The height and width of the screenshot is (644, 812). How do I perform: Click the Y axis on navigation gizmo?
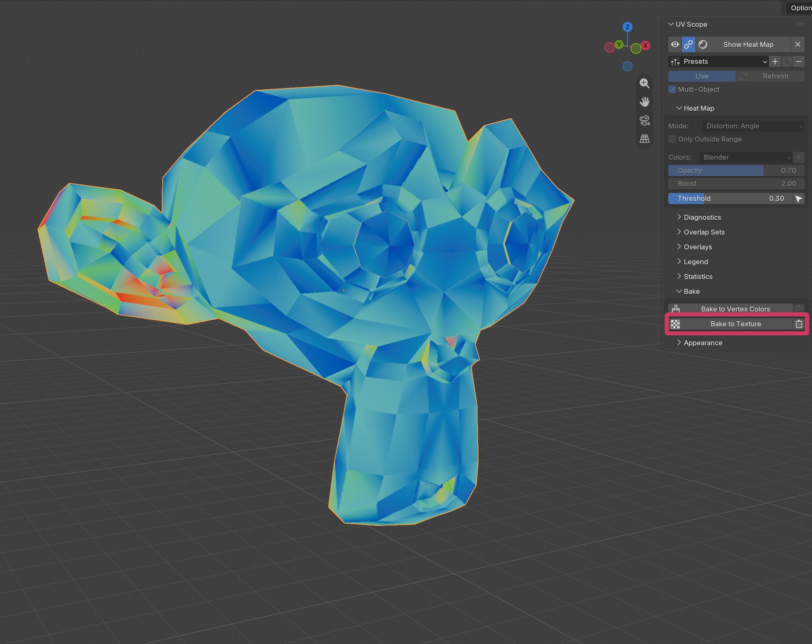pos(619,44)
